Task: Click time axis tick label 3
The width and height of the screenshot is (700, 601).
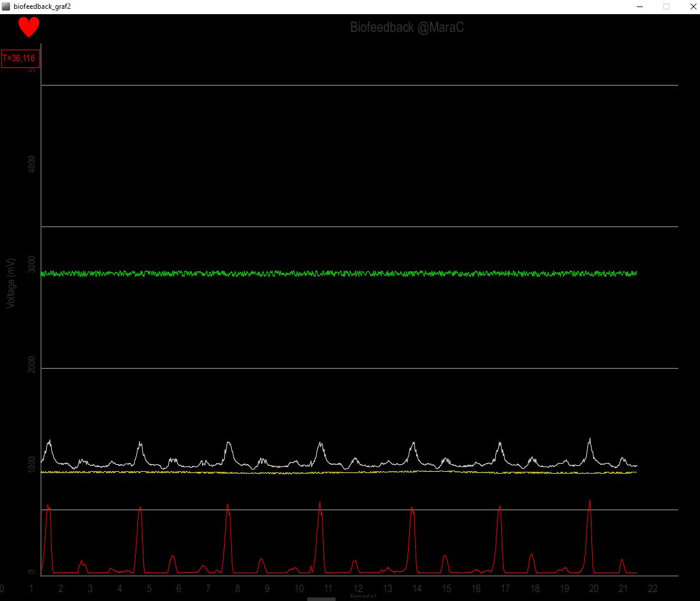Action: [90, 589]
